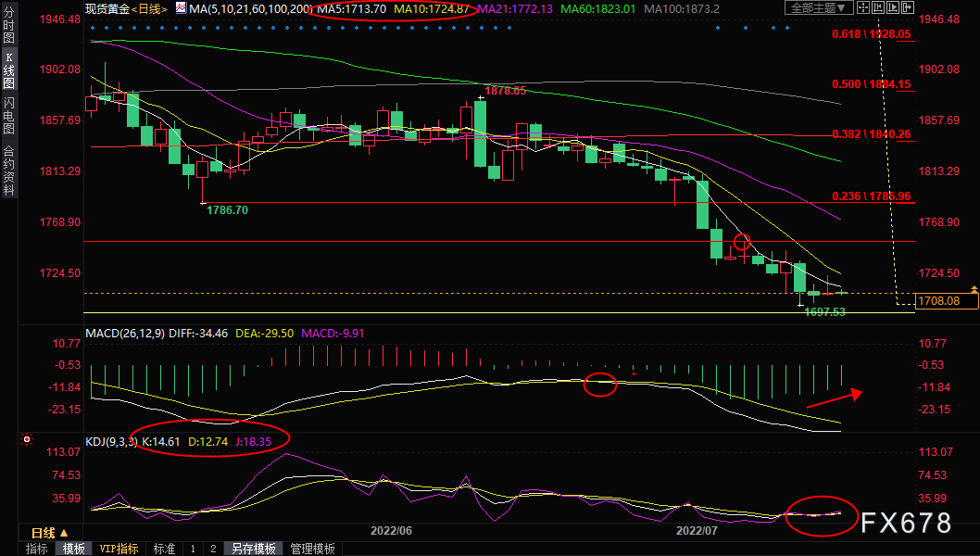Click the 管理模板 button

pyautogui.click(x=312, y=549)
